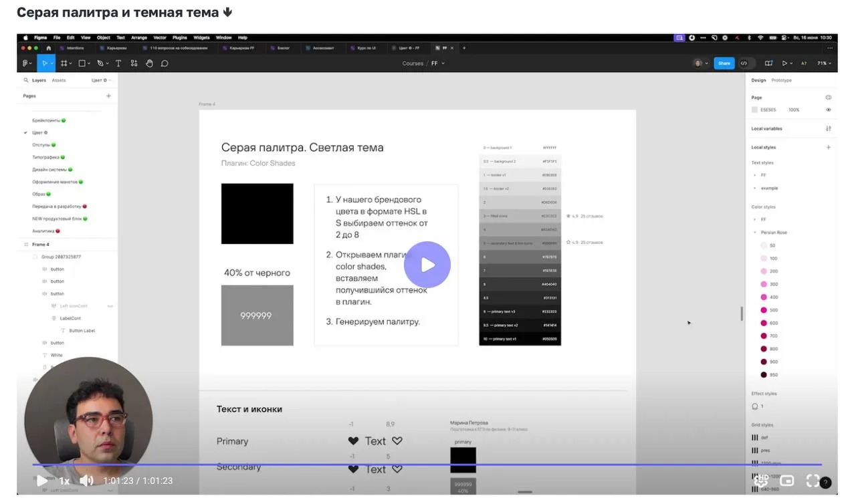Screen dimensions: 856x504
Task: Click the E5E5E5 page color swatch
Action: (755, 110)
